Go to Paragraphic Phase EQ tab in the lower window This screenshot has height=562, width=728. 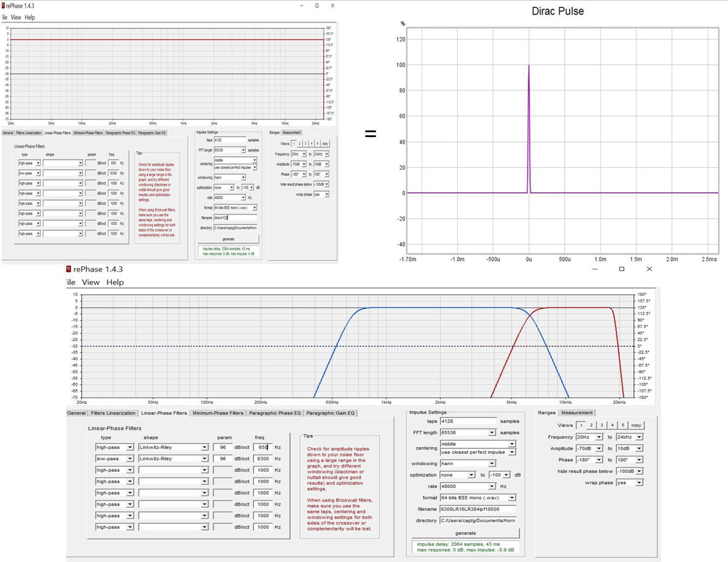coord(275,413)
